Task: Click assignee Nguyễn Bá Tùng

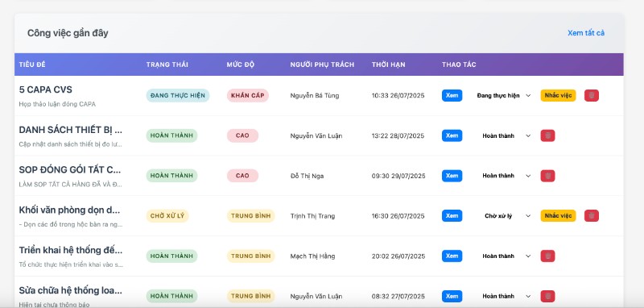Action: point(315,95)
